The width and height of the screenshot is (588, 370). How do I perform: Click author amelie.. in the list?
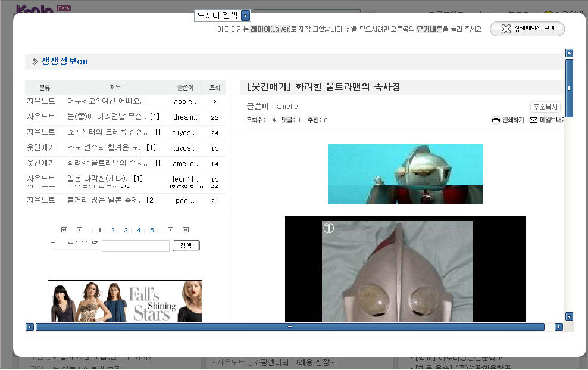click(x=185, y=164)
